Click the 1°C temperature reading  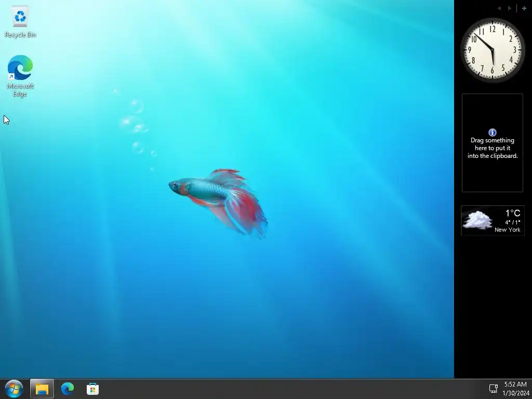[513, 213]
